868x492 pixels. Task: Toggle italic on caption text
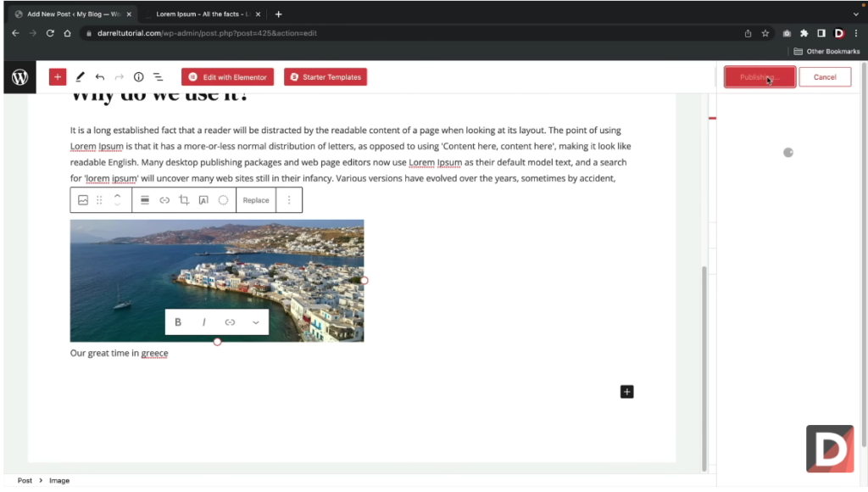point(203,321)
